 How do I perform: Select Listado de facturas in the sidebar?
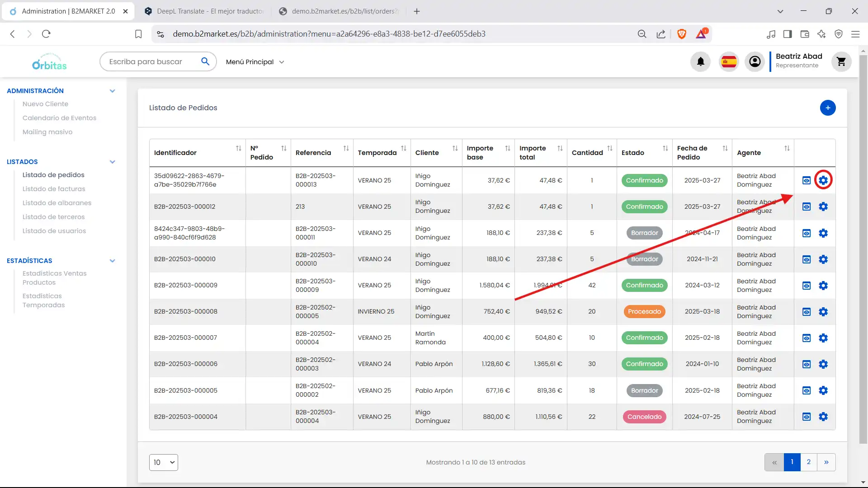point(54,189)
